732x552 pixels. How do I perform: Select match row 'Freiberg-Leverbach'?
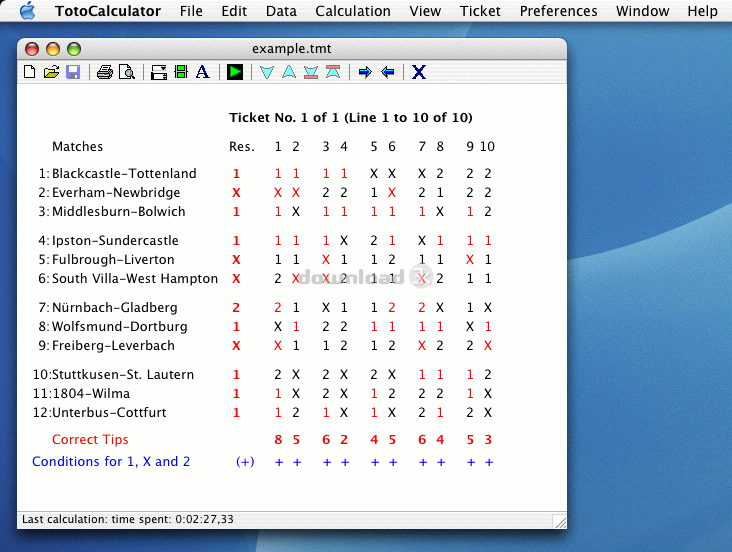(113, 346)
